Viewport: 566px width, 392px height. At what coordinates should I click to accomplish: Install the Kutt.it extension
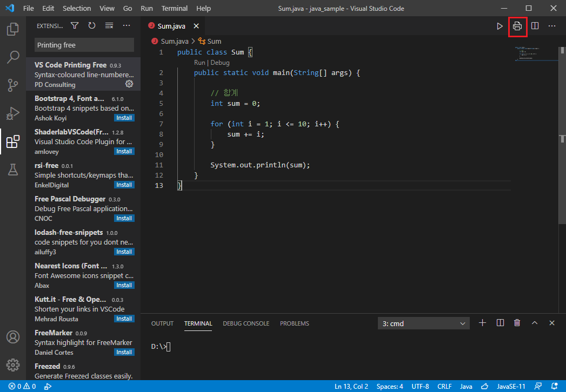coord(124,319)
